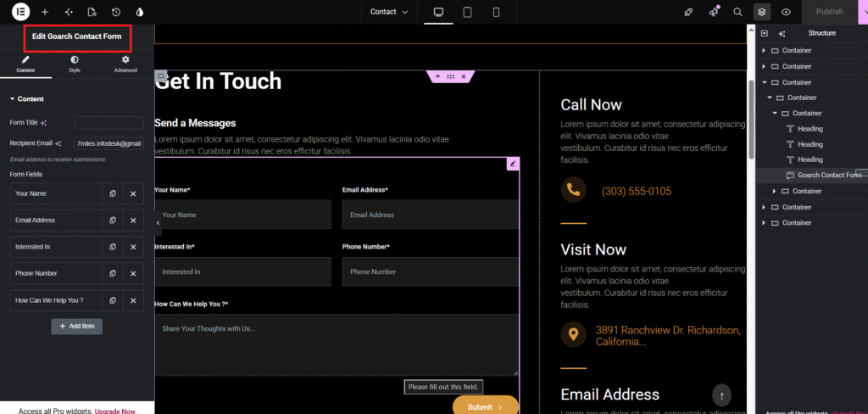This screenshot has width=868, height=414.
Task: Open the Theme Builder droplet icon
Action: pyautogui.click(x=140, y=12)
